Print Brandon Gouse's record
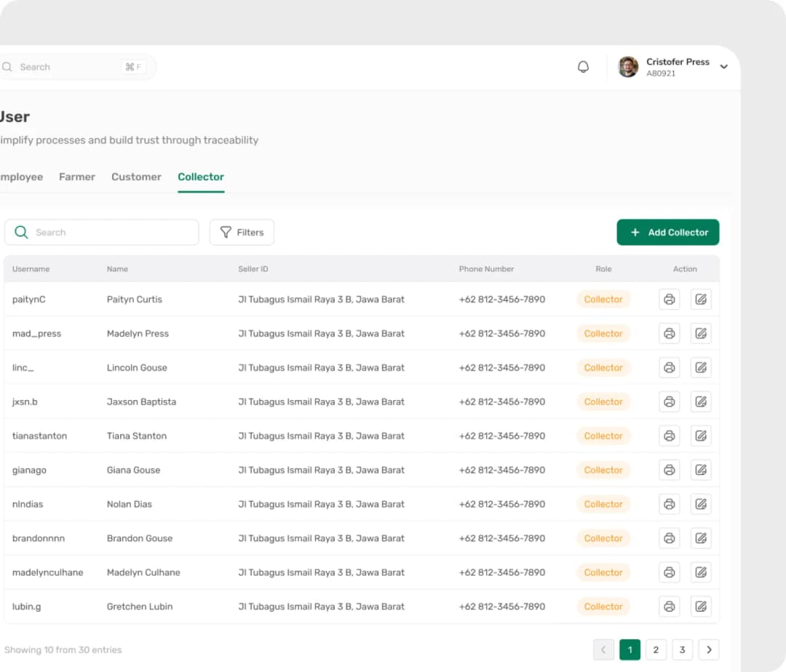The width and height of the screenshot is (786, 672). click(670, 538)
